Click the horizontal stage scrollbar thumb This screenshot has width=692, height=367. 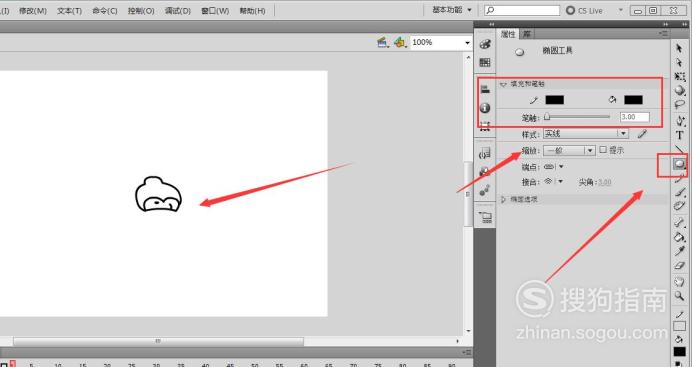(x=158, y=341)
